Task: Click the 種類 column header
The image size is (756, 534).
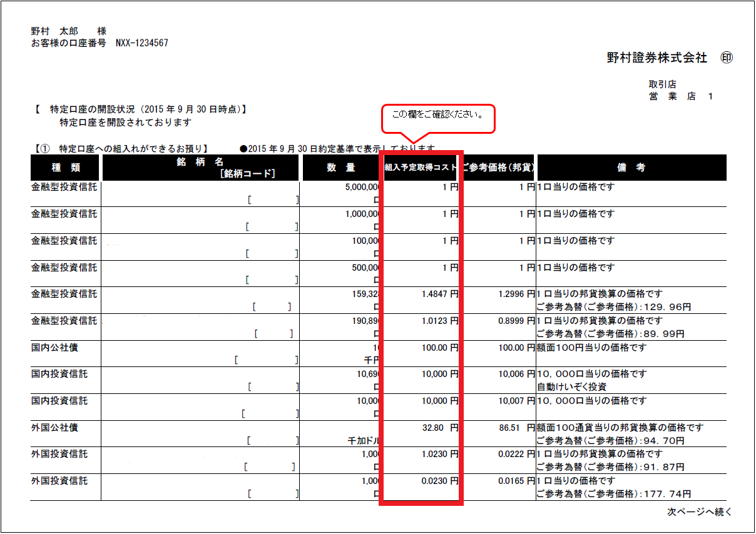Action: pos(65,168)
